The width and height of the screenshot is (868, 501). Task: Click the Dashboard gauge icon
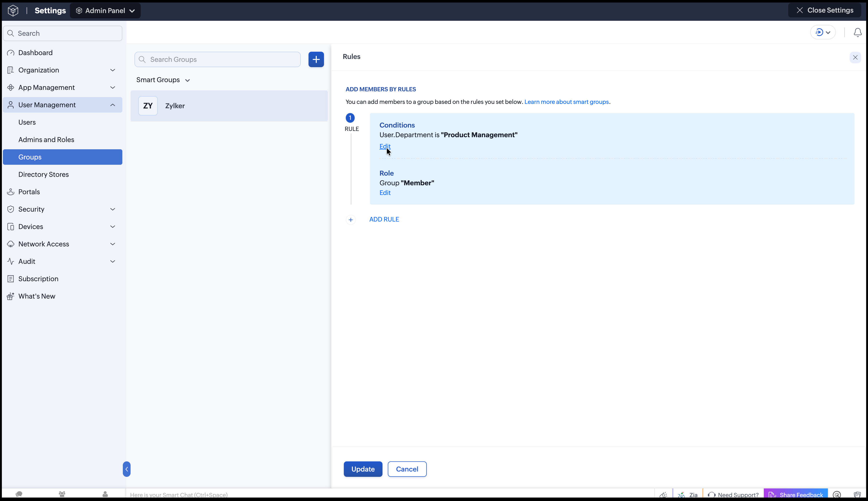11,53
